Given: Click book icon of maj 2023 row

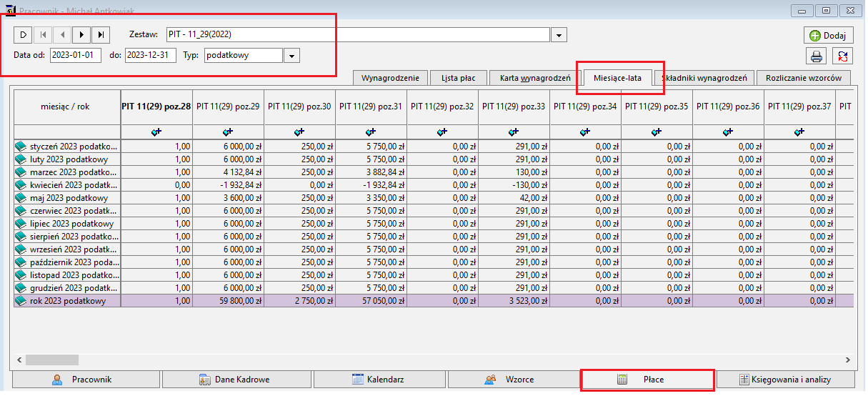Looking at the screenshot, I should point(21,198).
